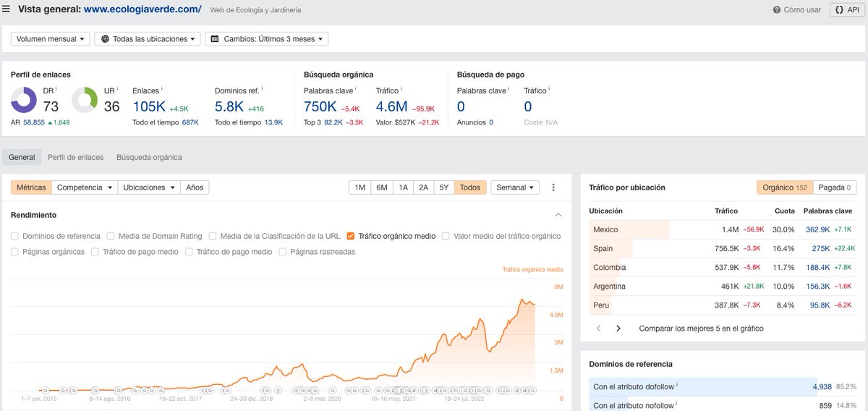This screenshot has height=411, width=868.
Task: Switch to Perfil de enlaces tab
Action: click(x=76, y=157)
